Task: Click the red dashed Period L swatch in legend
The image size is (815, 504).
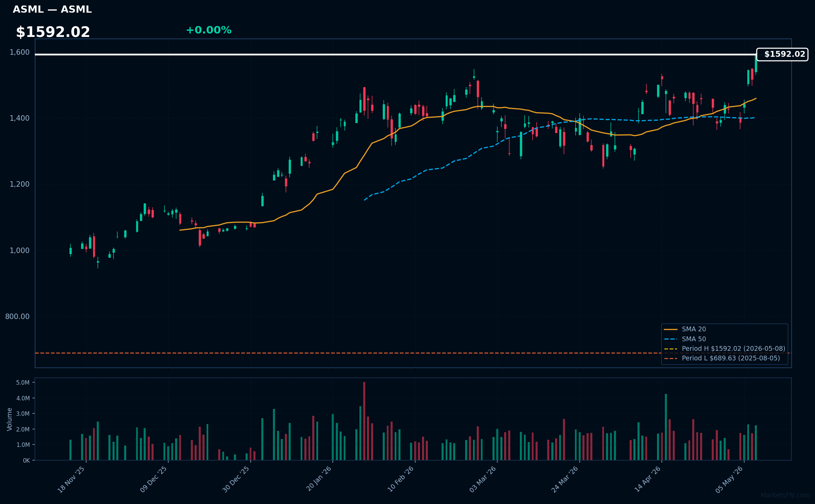Action: click(670, 358)
